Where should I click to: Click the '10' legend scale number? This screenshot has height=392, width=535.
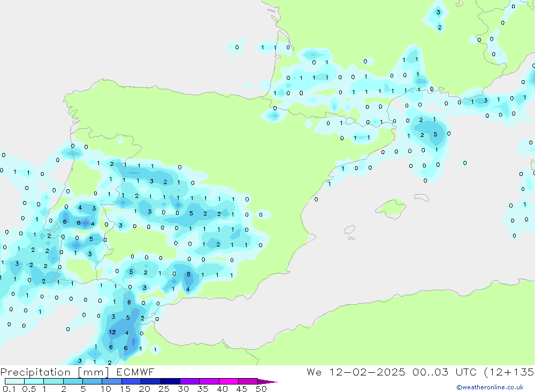(x=106, y=389)
